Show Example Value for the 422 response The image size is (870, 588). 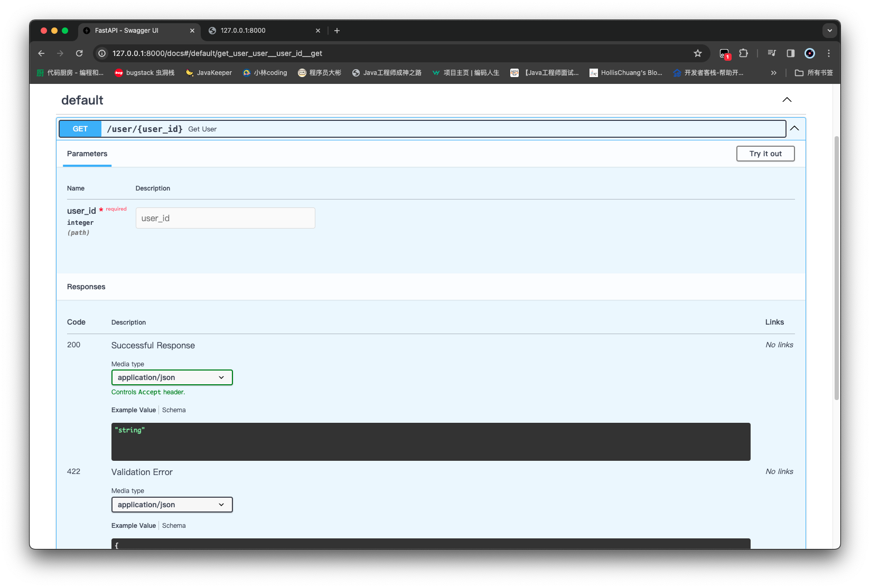point(134,526)
